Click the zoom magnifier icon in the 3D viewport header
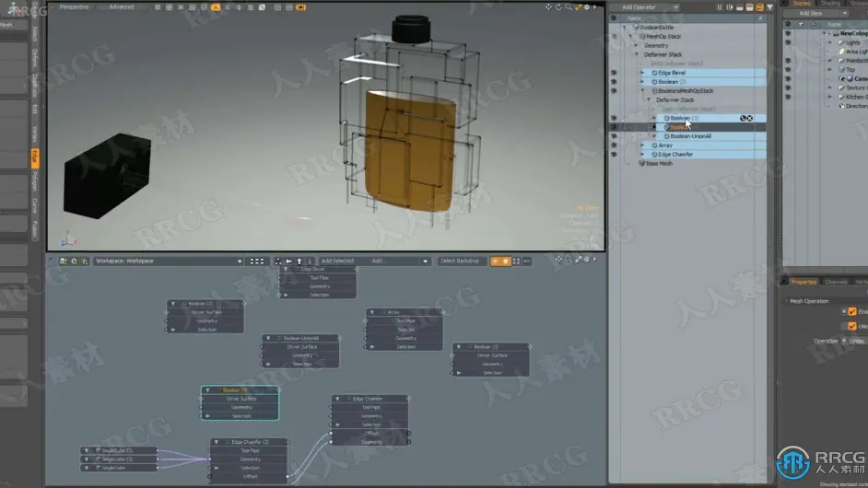 (569, 7)
